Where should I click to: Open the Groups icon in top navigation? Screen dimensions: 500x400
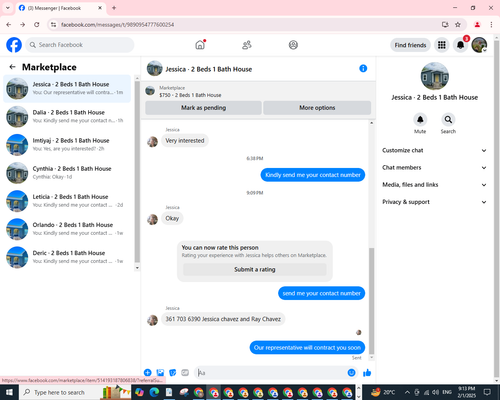[x=293, y=45]
